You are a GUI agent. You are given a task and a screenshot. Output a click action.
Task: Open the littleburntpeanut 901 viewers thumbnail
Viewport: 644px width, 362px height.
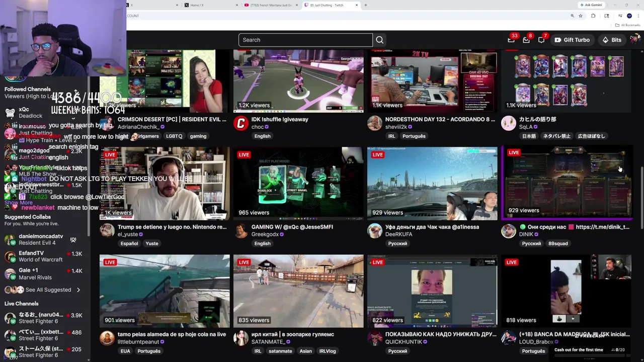tap(165, 291)
